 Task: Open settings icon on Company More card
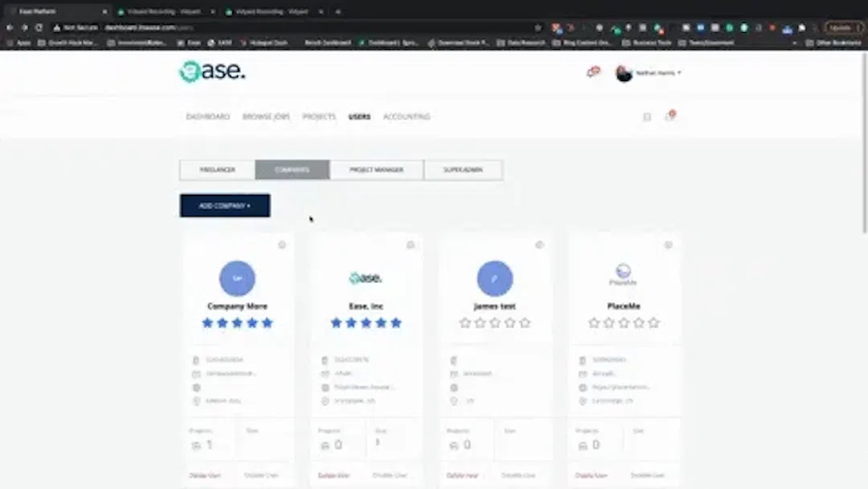point(281,245)
